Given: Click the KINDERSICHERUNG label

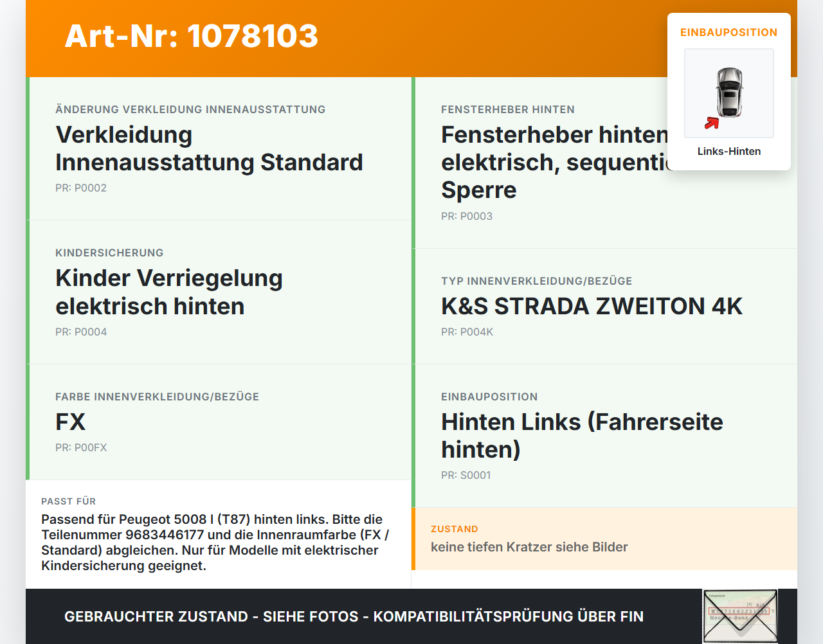Looking at the screenshot, I should [109, 253].
